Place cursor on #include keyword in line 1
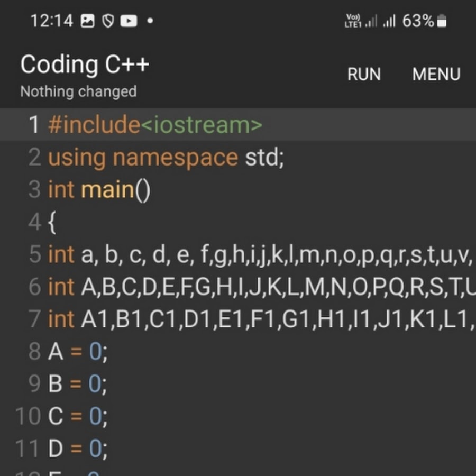 tap(94, 125)
